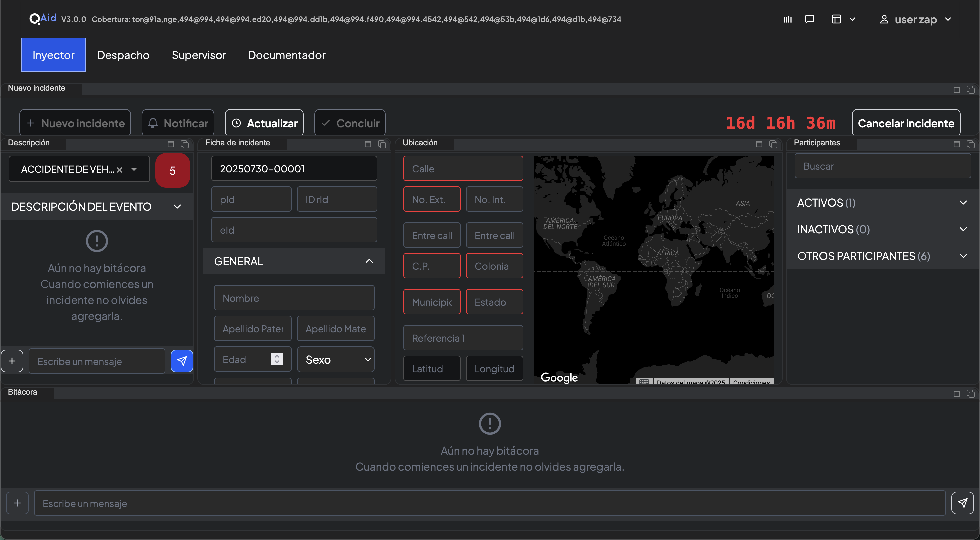This screenshot has width=980, height=540.
Task: Send the Descripción message with blue button
Action: [x=182, y=361]
